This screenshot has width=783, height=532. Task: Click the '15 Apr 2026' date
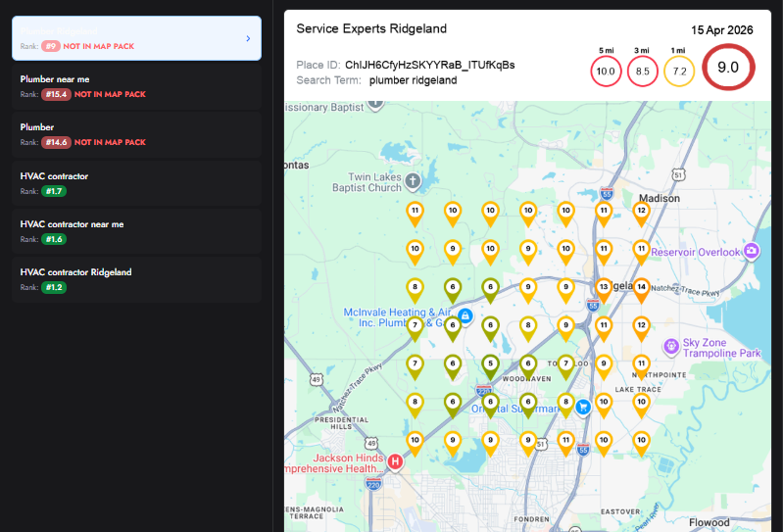tap(721, 30)
